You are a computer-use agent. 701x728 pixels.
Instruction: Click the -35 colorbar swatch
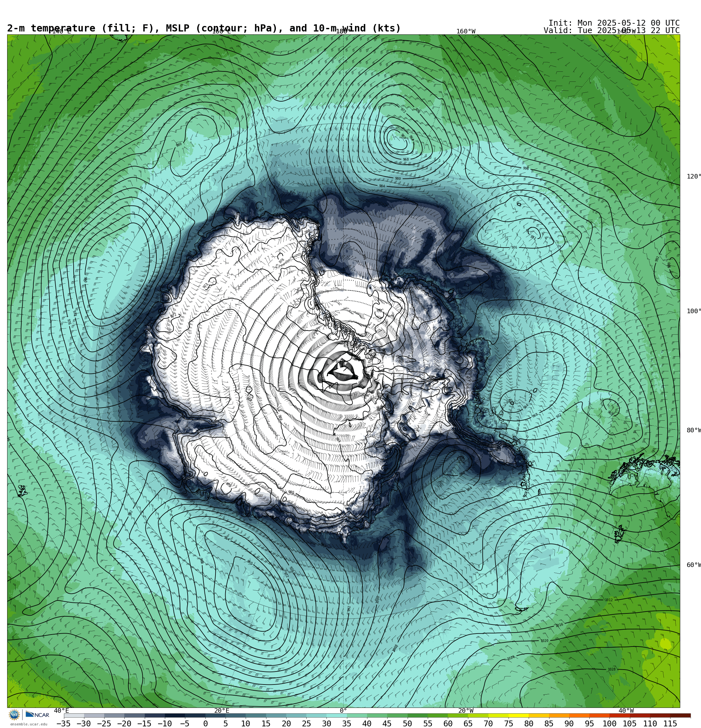pos(74,715)
